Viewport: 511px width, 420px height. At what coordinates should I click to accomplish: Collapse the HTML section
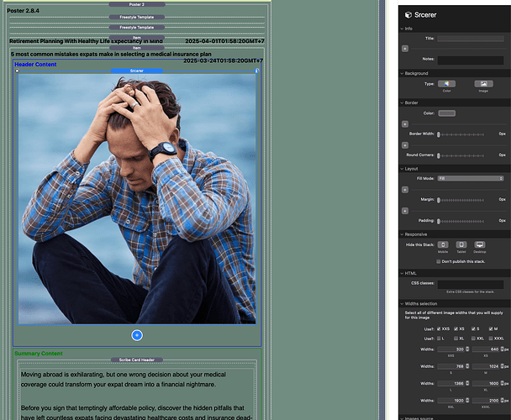pyautogui.click(x=402, y=273)
